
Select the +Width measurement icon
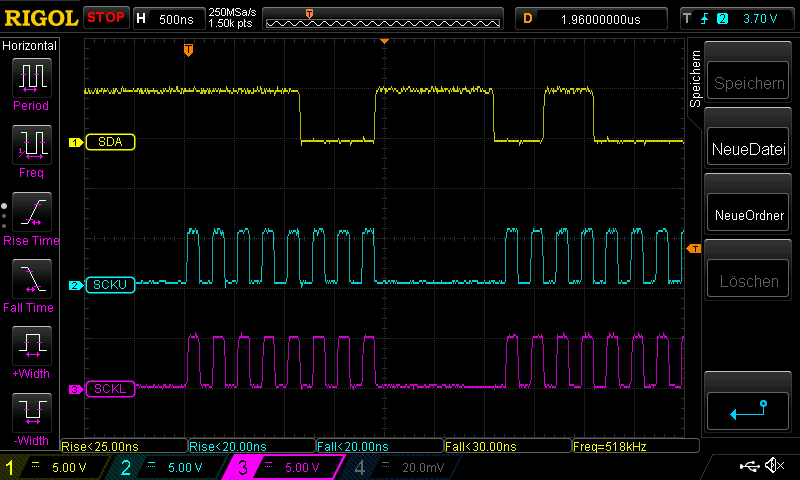click(32, 346)
